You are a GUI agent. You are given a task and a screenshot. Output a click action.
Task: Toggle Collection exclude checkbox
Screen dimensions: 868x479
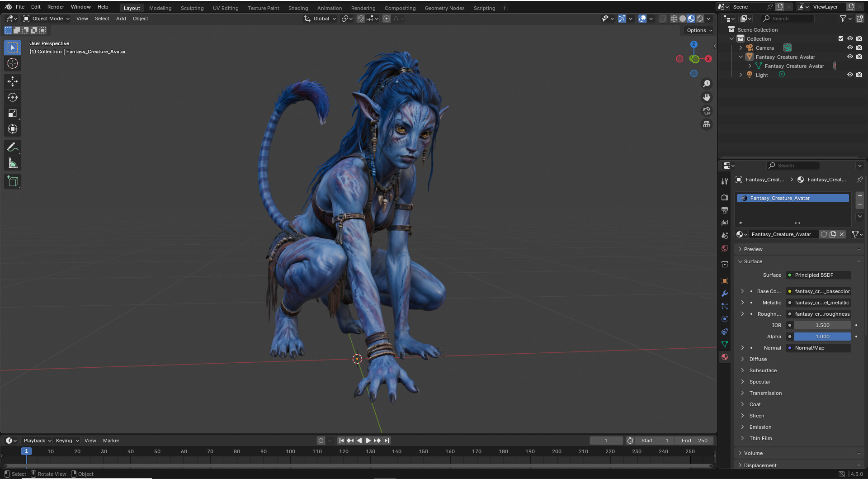[841, 38]
